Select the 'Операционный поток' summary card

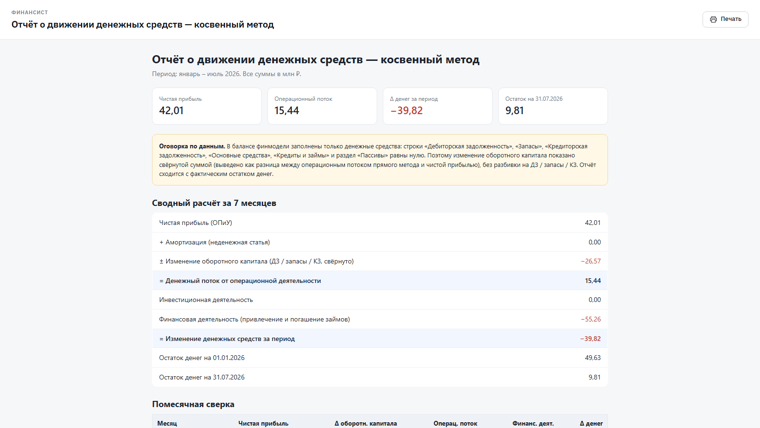[322, 106]
